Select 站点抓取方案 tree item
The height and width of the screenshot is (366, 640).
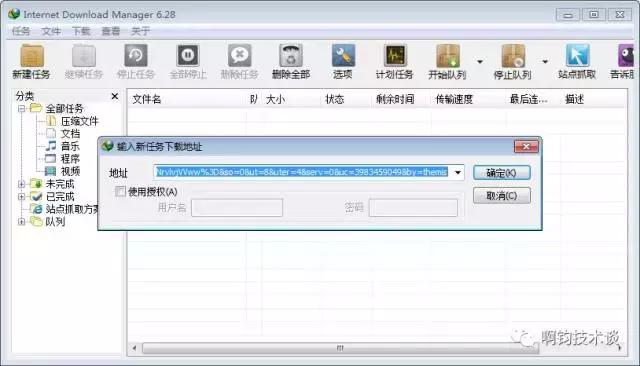72,209
